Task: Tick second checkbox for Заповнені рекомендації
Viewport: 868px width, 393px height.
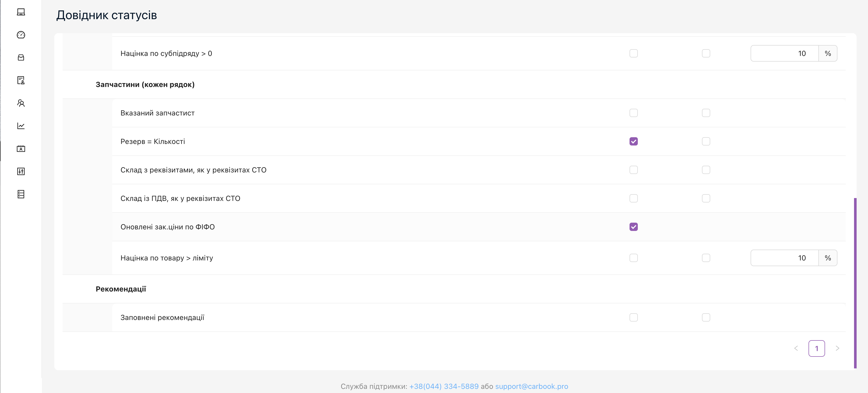Action: 706,317
